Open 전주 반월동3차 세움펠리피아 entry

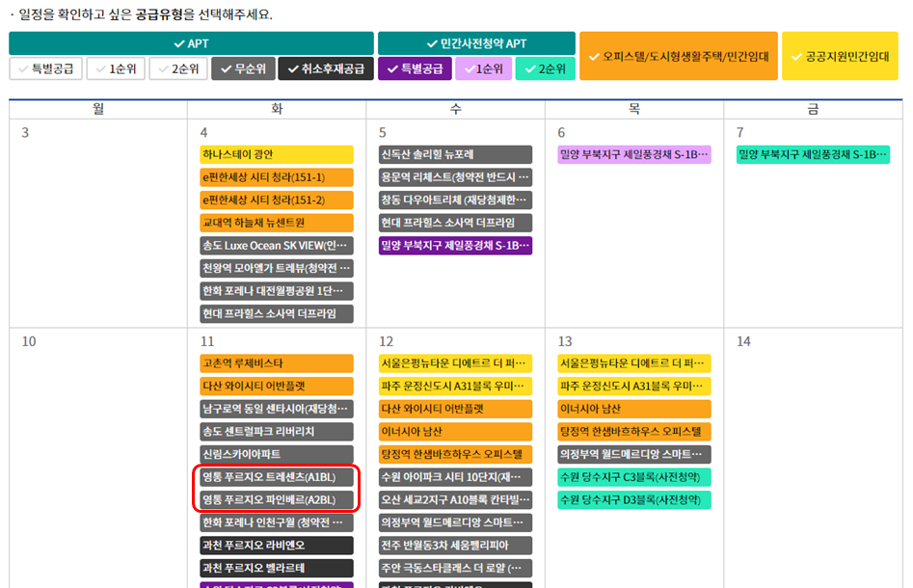455,545
